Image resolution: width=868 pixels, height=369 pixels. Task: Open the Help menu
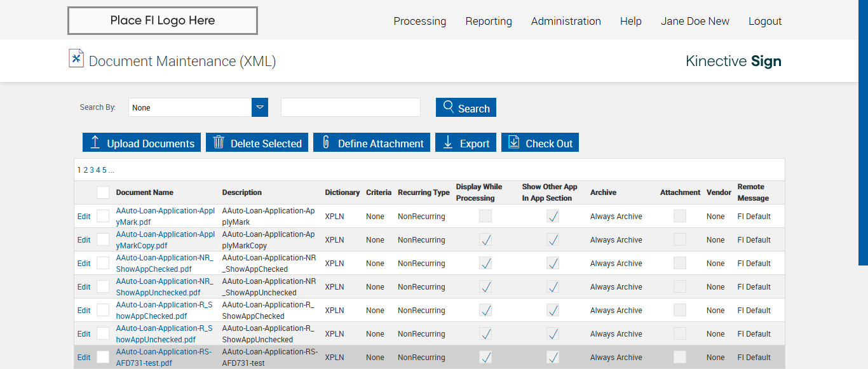pyautogui.click(x=630, y=21)
